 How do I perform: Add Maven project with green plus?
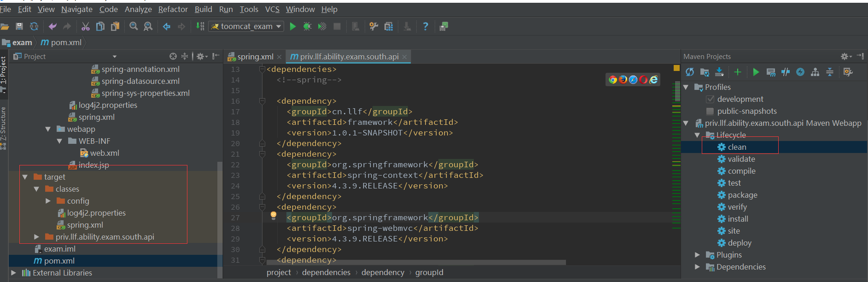pyautogui.click(x=738, y=72)
